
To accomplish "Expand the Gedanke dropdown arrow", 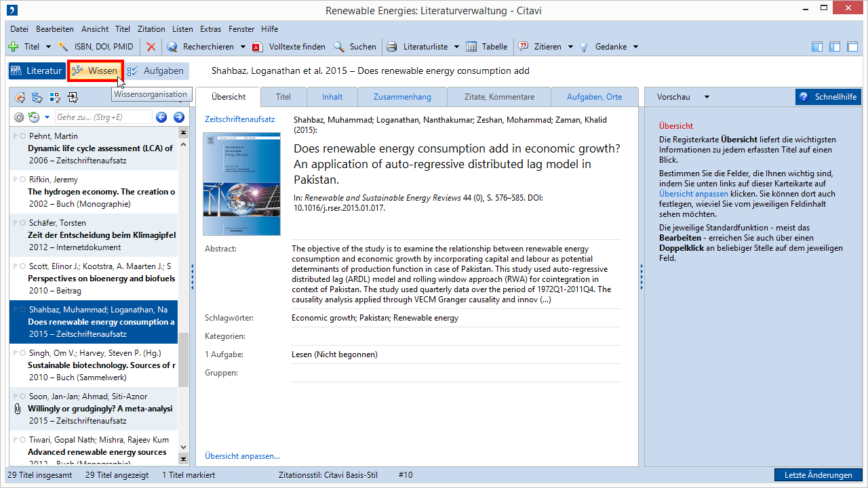I will click(x=635, y=47).
